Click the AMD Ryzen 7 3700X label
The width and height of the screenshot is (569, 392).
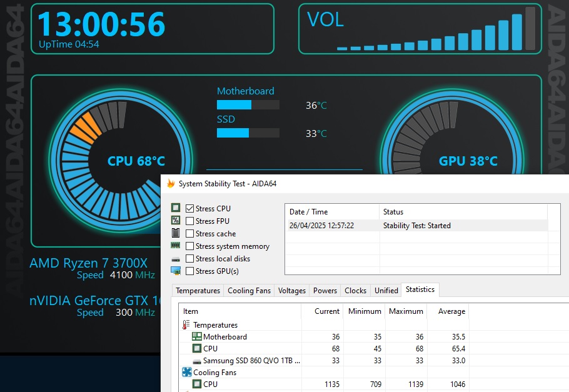[89, 263]
